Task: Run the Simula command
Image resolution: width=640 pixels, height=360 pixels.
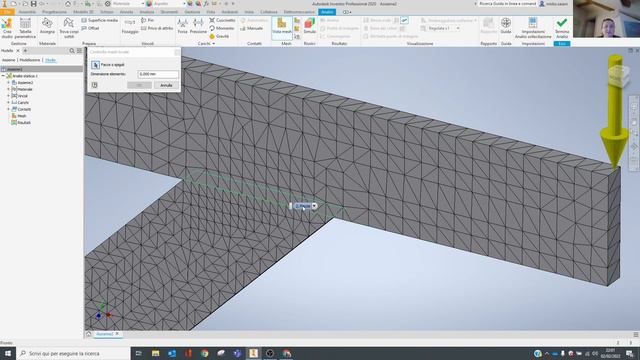Action: point(310,26)
